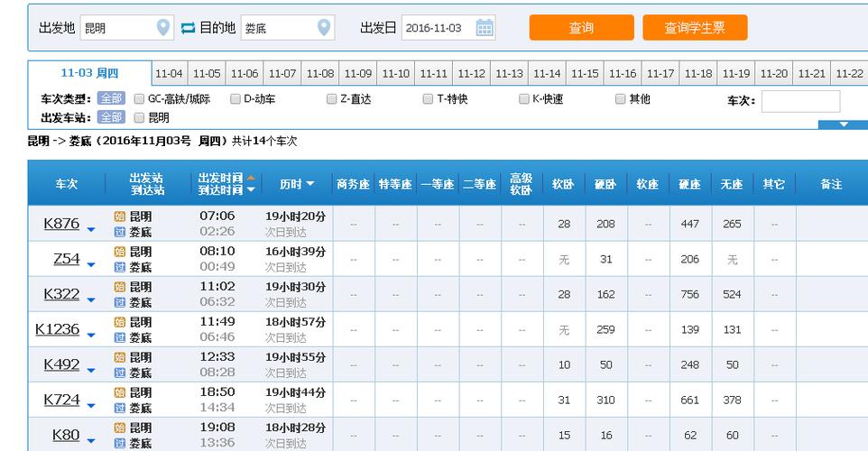Tick the K-快速 train type checkbox
Image resolution: width=868 pixels, height=451 pixels.
[524, 99]
